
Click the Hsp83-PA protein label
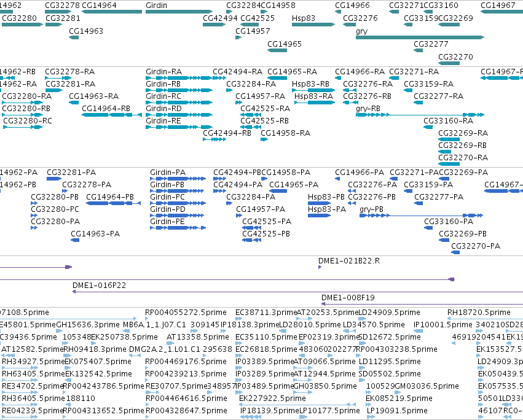[327, 209]
